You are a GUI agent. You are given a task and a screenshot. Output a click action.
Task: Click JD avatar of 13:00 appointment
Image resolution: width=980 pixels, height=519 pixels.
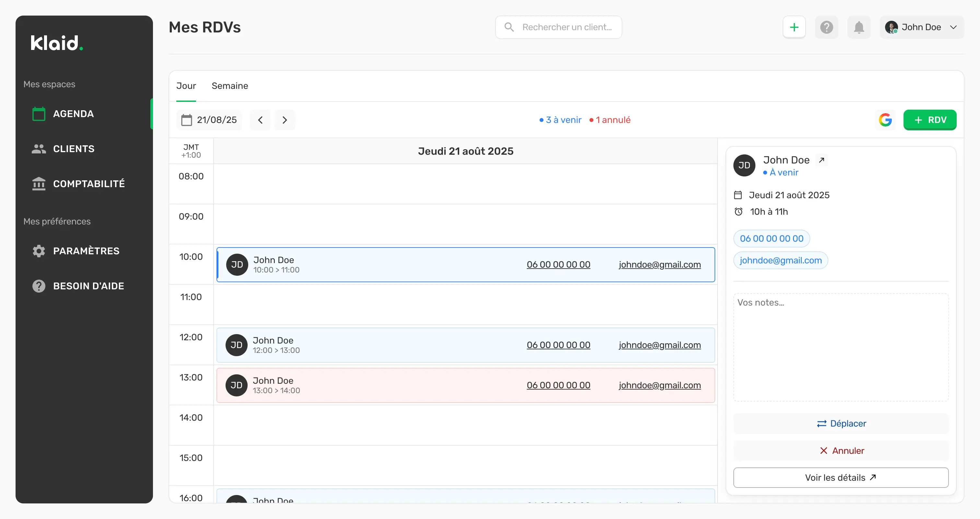[236, 385]
